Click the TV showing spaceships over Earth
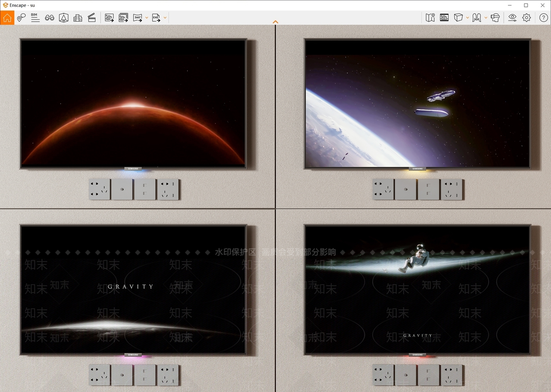551x392 pixels. 417,103
